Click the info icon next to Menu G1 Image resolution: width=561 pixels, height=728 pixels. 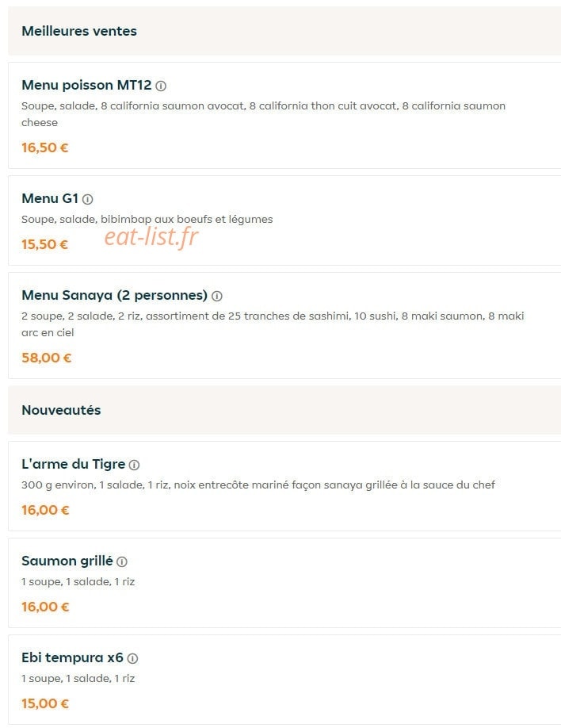pos(87,199)
